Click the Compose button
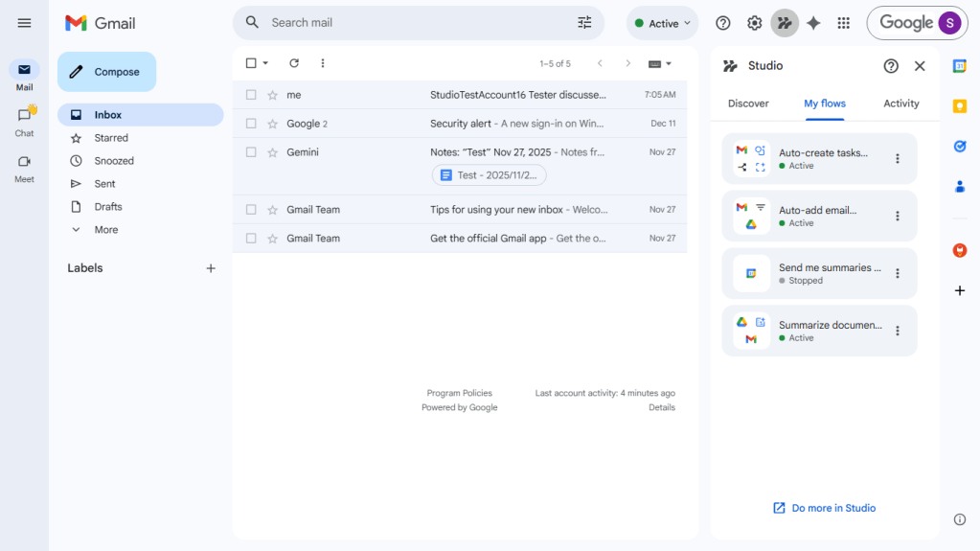The height and width of the screenshot is (551, 980). (x=107, y=72)
